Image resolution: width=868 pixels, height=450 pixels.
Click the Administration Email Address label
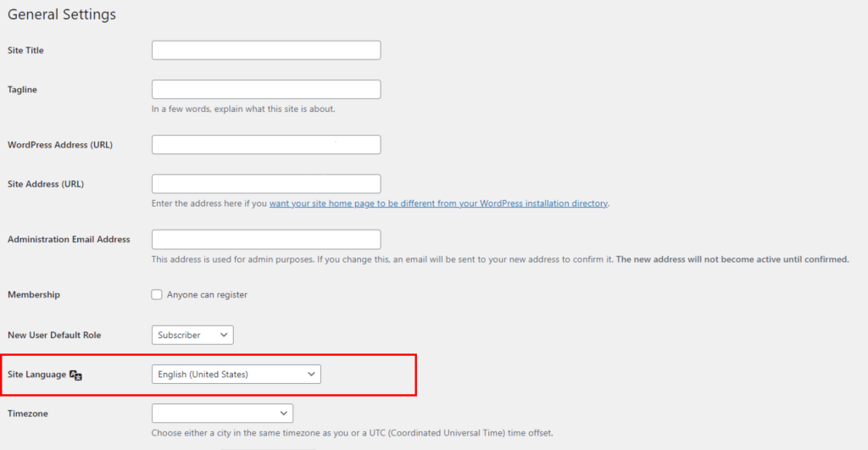[69, 240]
